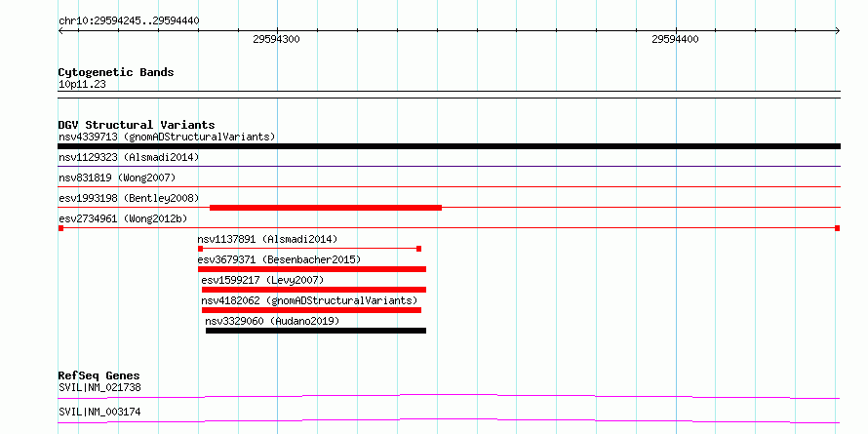The height and width of the screenshot is (434, 868).
Task: Click ruler position label 29594300
Action: tap(277, 39)
